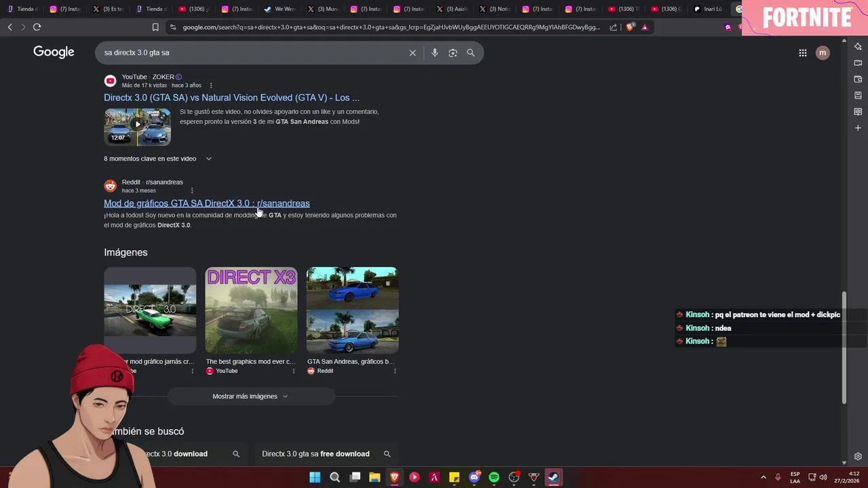Viewport: 868px width, 488px height.
Task: Open Discord from taskbar
Action: tap(474, 477)
